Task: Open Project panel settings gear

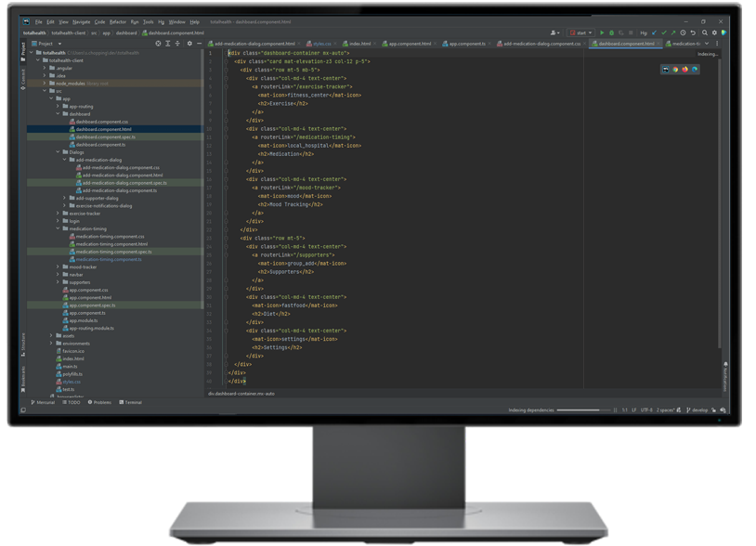Action: coord(189,44)
